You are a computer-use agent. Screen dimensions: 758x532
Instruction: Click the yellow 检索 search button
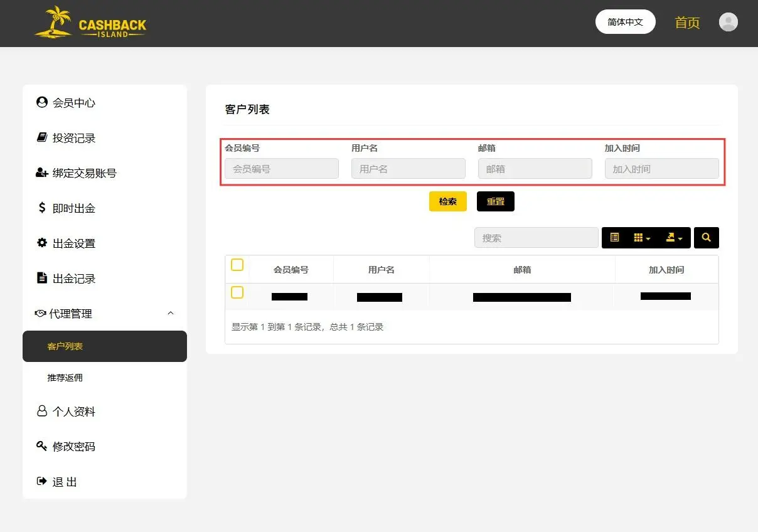[448, 201]
